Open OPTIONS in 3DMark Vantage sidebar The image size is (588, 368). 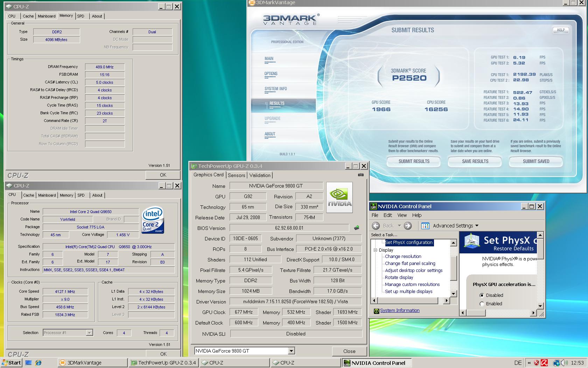[x=271, y=74]
